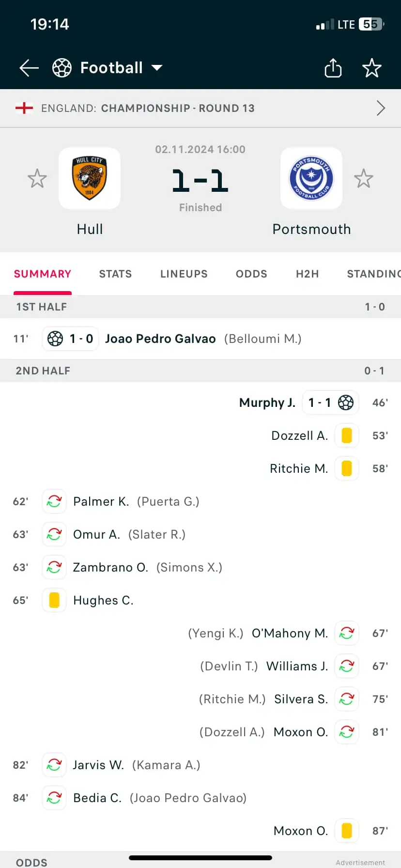
Task: Expand Championship Round 13 chevron
Action: click(x=381, y=108)
